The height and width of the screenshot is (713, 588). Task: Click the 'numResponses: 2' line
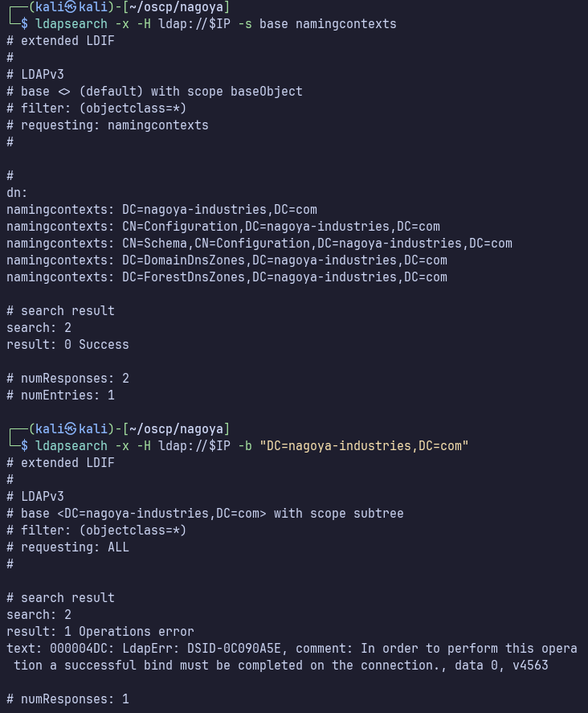pyautogui.click(x=67, y=379)
